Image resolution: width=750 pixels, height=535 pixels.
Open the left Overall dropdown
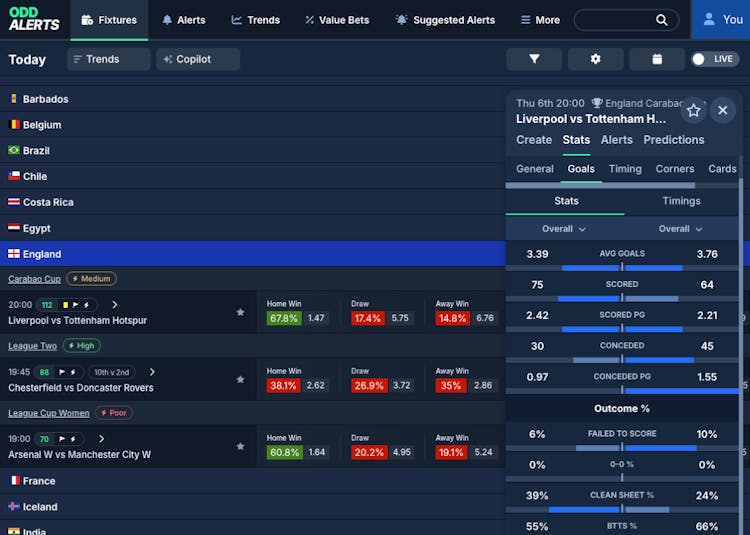pos(564,229)
